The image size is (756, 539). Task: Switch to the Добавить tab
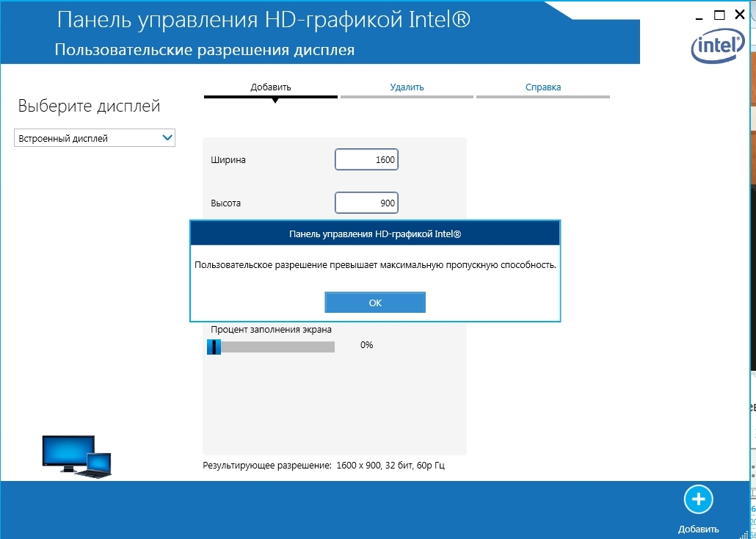(271, 87)
